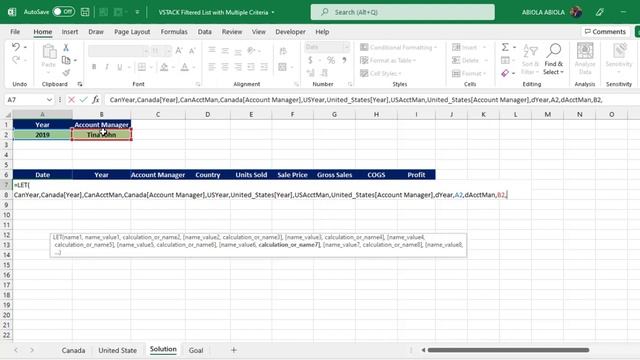Expand the workbook title dropdown
The width and height of the screenshot is (640, 360).
coord(273,12)
